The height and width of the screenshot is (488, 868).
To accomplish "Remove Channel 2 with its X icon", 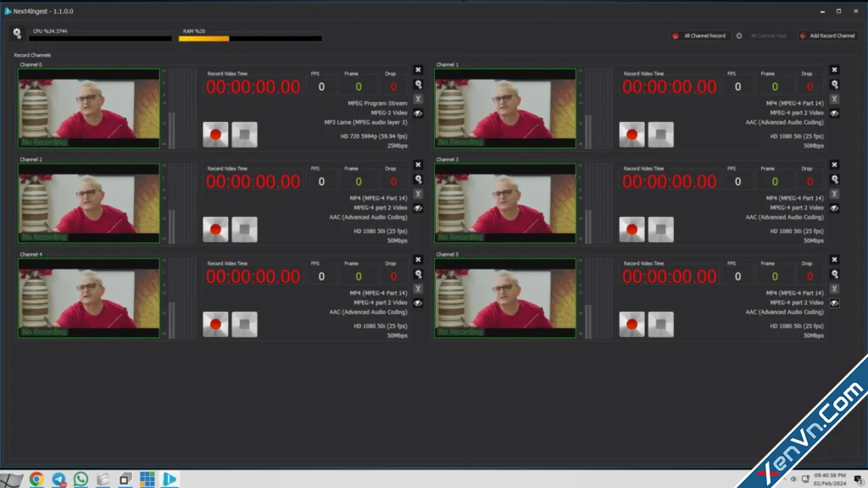I will (x=418, y=165).
